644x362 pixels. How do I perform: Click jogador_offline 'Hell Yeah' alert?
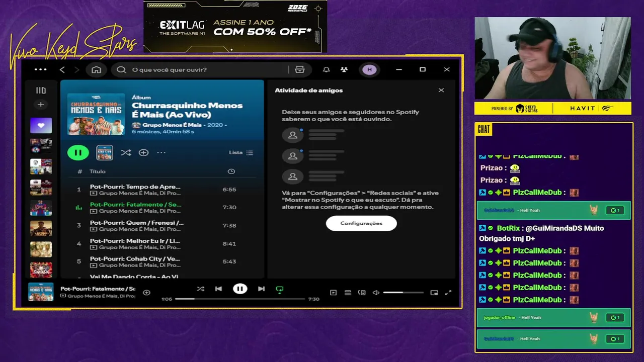[553, 317]
